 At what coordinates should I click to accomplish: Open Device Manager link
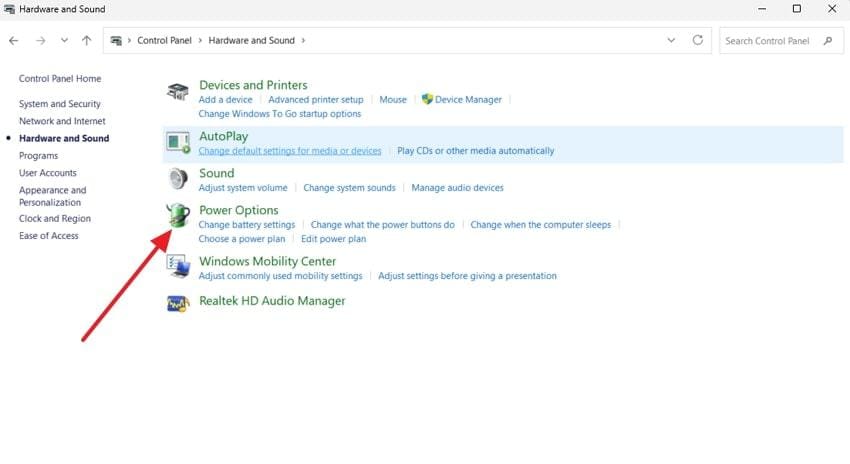coord(468,100)
